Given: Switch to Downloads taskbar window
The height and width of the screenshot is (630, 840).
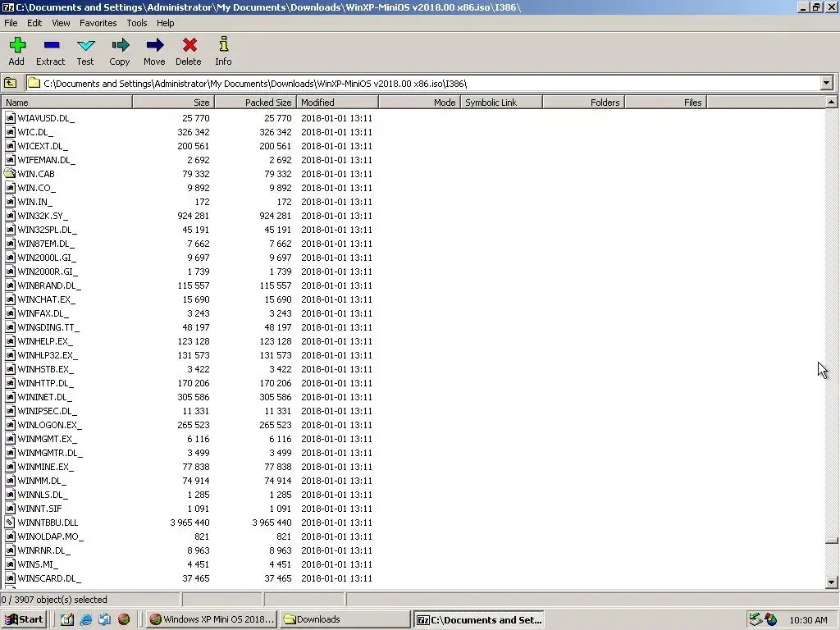Looking at the screenshot, I should pos(345,619).
